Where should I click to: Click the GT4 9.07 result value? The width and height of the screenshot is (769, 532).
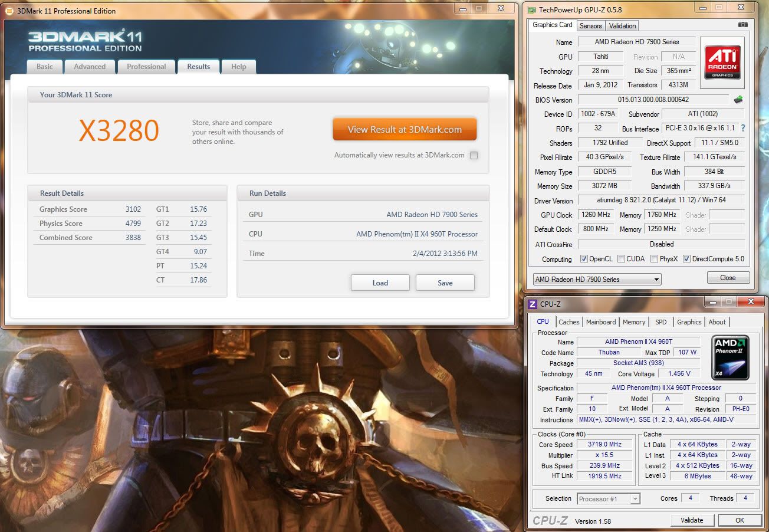coord(200,252)
